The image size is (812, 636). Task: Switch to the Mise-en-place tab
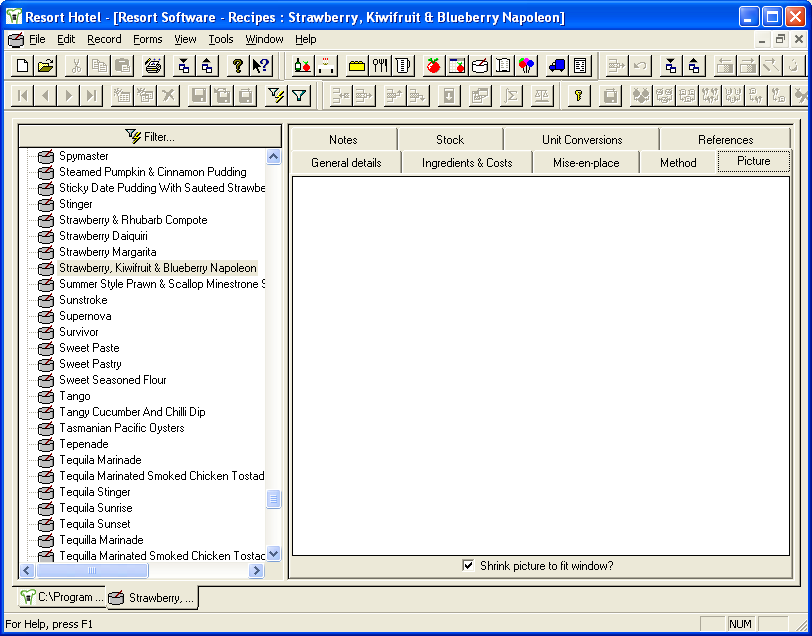click(x=586, y=163)
